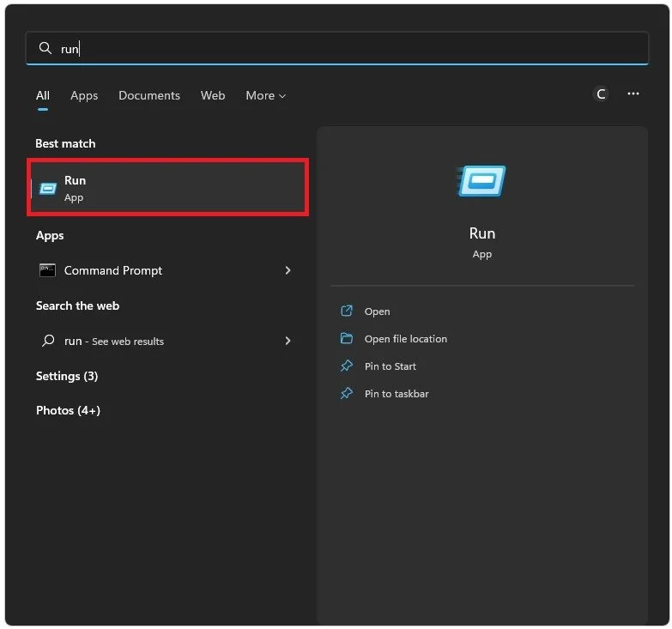Click the Command Prompt icon

(x=47, y=270)
